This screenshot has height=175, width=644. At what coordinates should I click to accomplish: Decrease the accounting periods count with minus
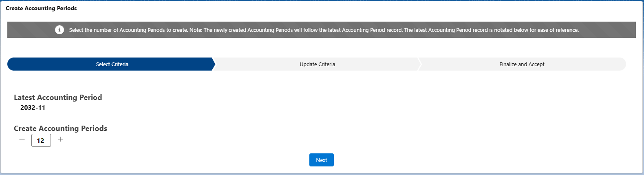pyautogui.click(x=22, y=140)
